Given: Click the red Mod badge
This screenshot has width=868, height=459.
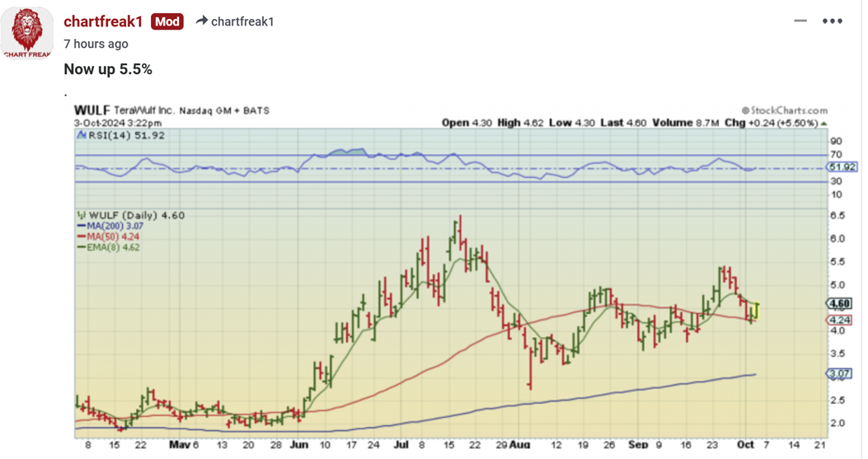Looking at the screenshot, I should [x=167, y=21].
